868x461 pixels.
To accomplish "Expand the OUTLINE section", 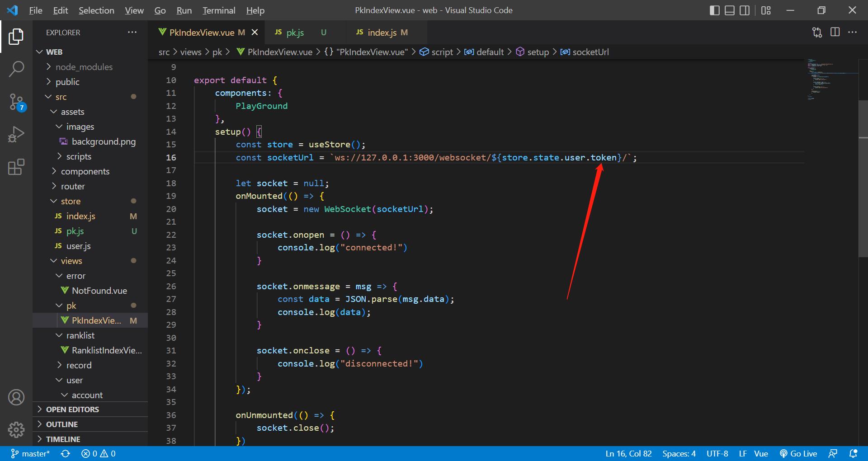I will click(62, 424).
